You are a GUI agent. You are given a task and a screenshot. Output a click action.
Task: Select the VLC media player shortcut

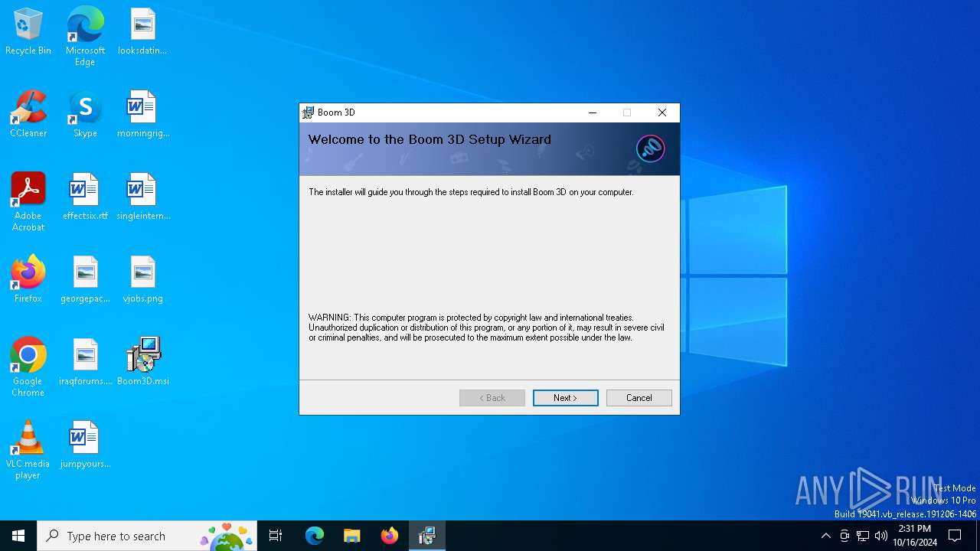[x=28, y=450]
